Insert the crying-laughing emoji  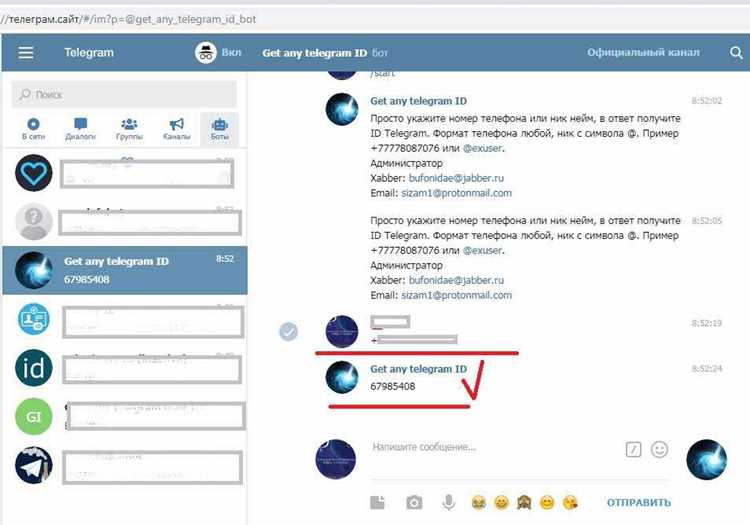pos(478,503)
